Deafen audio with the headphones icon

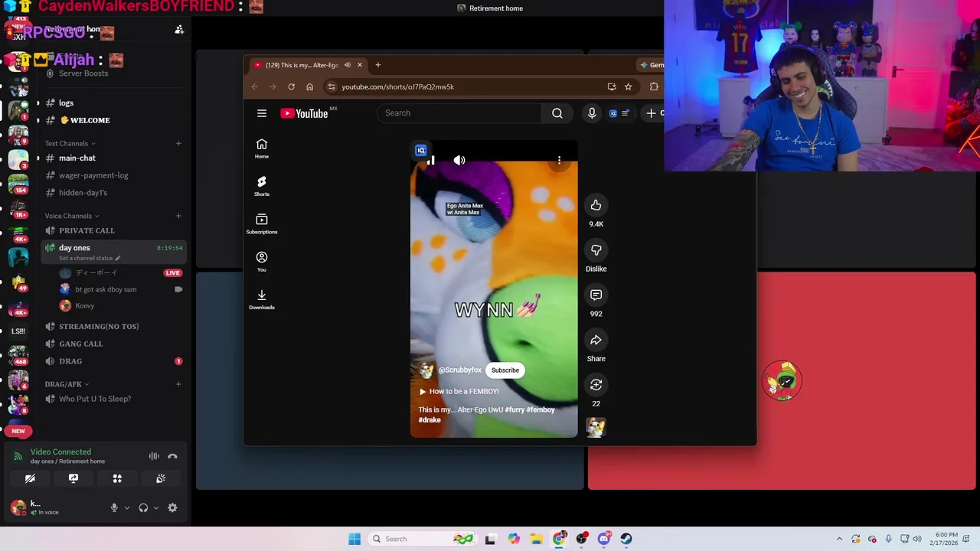point(143,507)
